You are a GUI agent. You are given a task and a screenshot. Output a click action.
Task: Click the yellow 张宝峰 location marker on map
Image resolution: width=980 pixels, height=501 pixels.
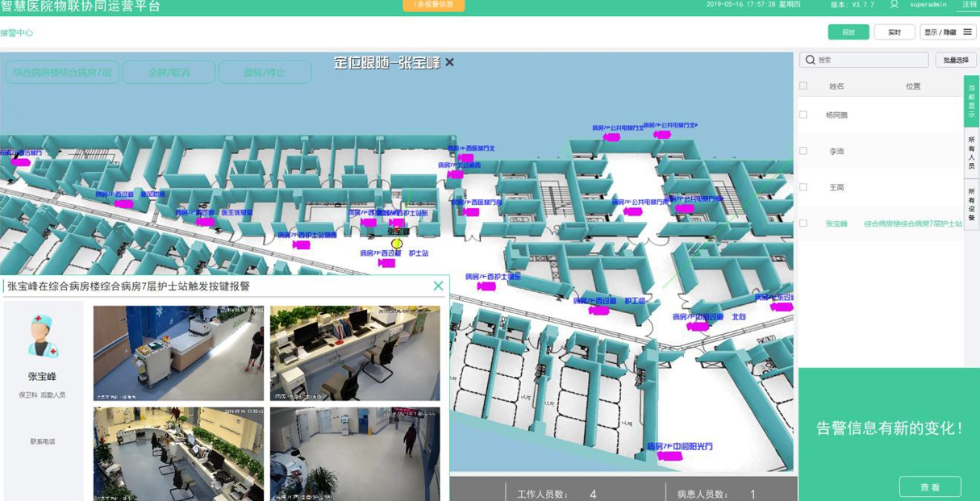point(396,243)
